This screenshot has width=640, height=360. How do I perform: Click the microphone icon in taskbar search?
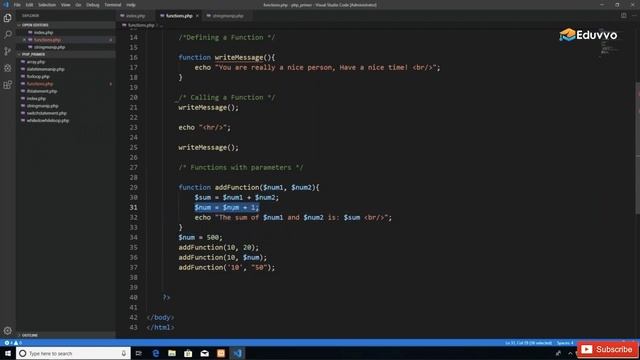click(124, 353)
